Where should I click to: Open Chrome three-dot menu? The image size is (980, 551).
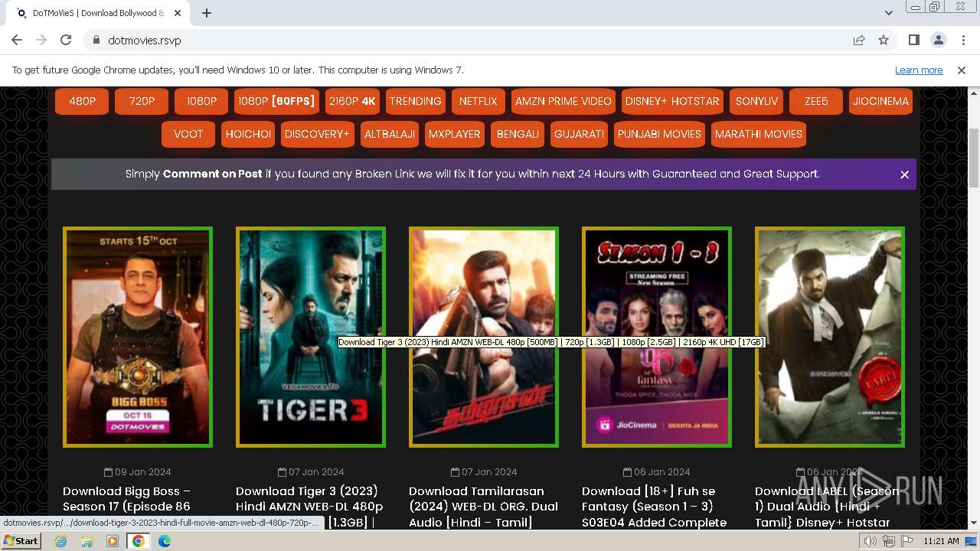point(963,40)
